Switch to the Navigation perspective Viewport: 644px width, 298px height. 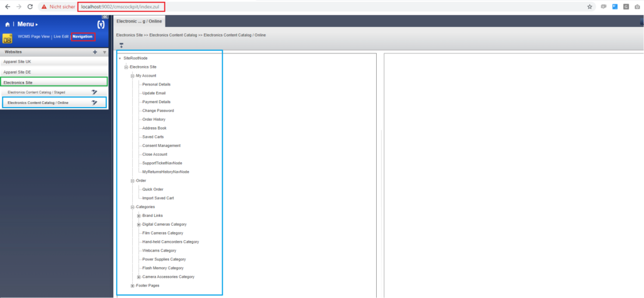tap(82, 36)
